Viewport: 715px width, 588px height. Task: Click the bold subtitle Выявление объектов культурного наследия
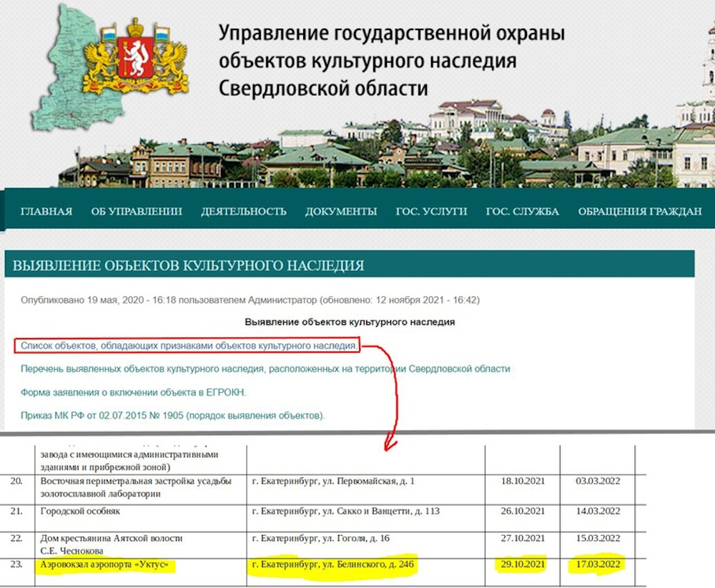tap(350, 322)
